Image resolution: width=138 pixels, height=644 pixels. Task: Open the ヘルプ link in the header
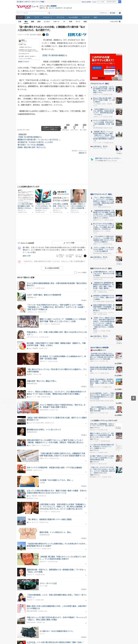94,2
